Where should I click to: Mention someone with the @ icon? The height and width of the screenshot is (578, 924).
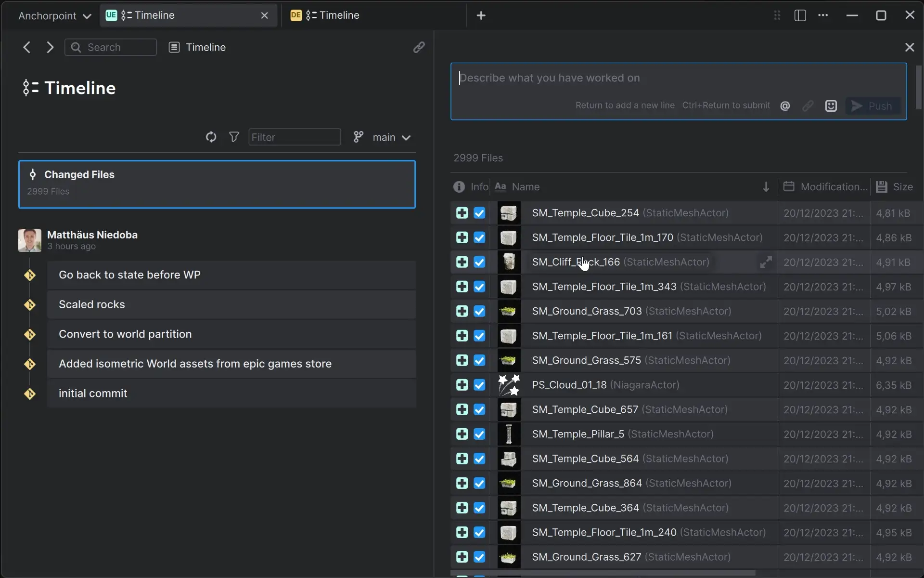point(785,105)
